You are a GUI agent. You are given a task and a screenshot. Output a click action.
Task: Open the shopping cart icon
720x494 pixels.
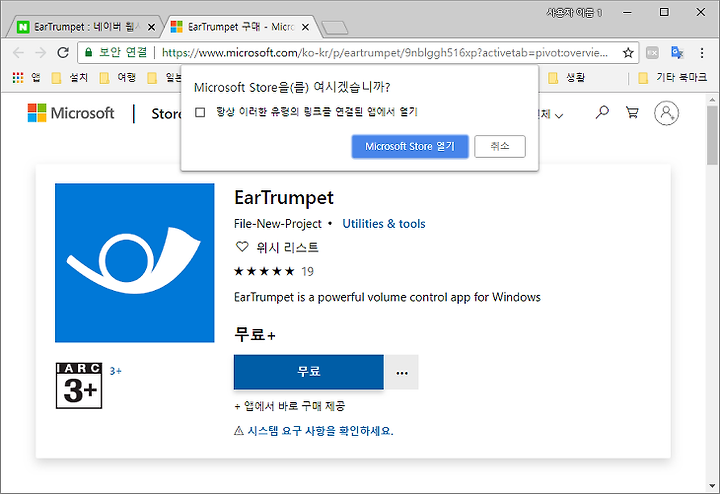[632, 112]
